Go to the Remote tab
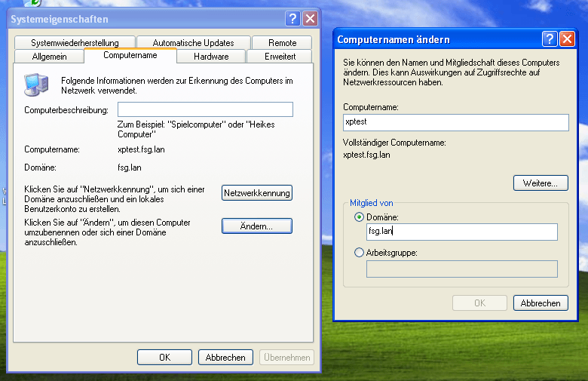 click(282, 43)
